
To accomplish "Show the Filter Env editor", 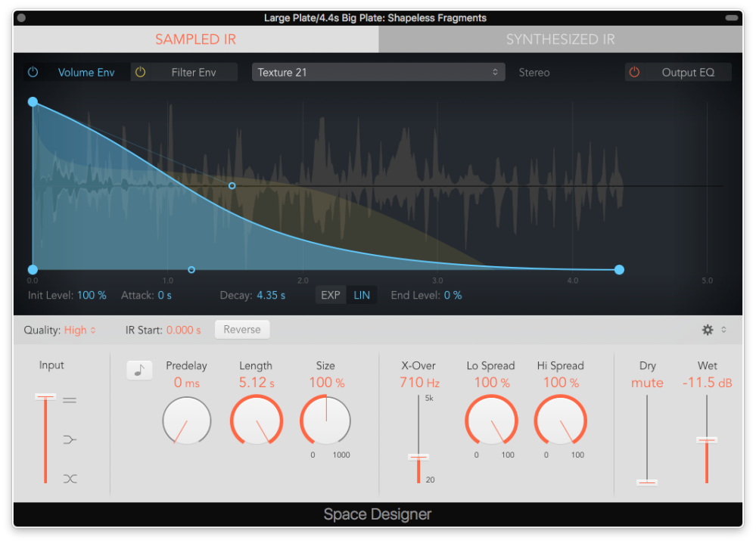I will click(x=194, y=73).
